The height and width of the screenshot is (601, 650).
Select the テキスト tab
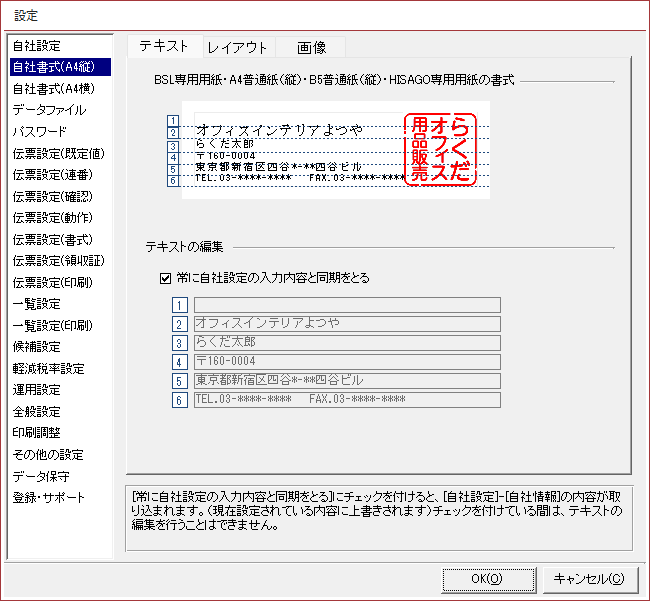click(164, 46)
